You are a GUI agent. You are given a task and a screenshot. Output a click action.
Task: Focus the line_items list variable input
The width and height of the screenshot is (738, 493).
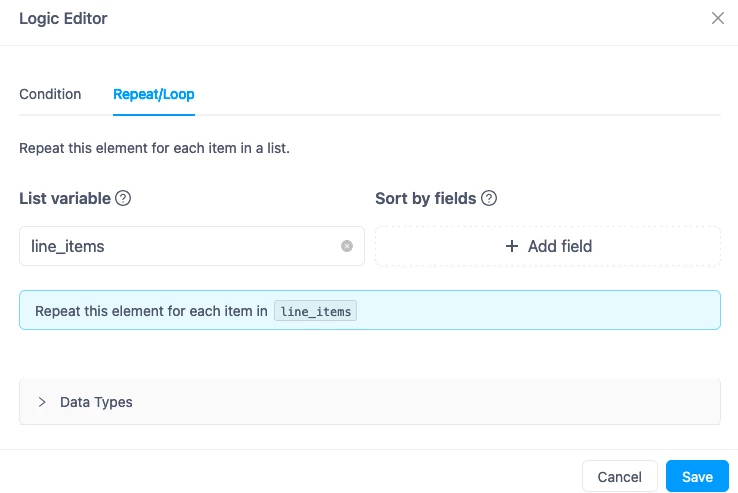pos(184,246)
